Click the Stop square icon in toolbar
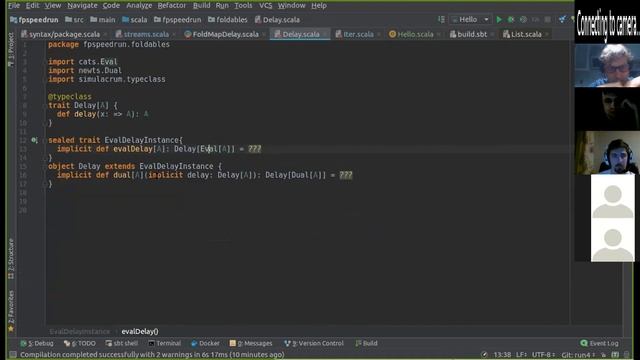This screenshot has width=640, height=360. tap(548, 20)
